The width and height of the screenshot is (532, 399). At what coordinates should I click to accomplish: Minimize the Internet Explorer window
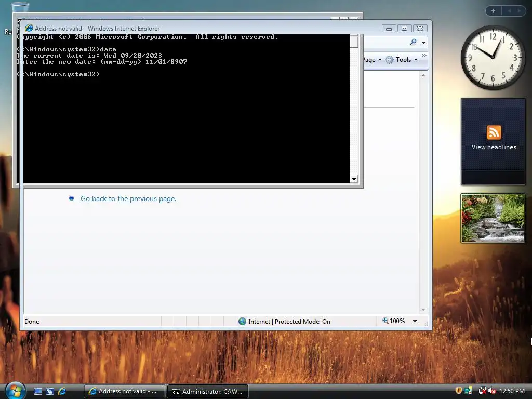point(389,29)
